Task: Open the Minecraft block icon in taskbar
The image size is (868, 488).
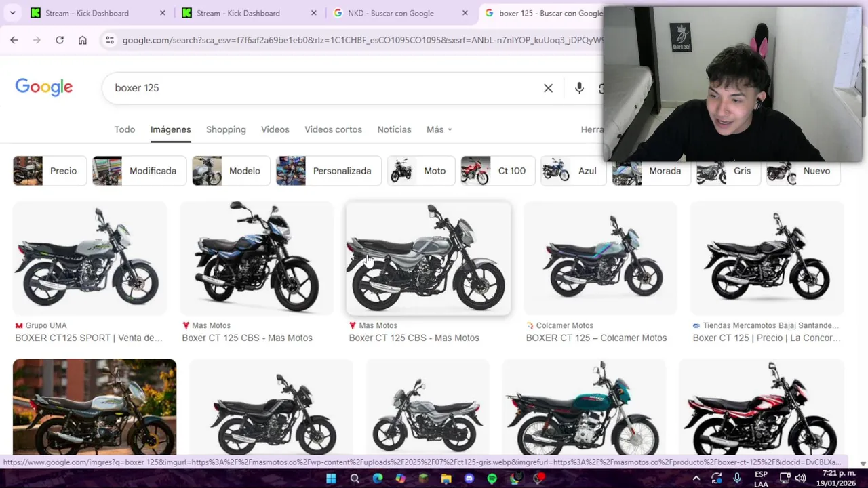Action: point(423,479)
